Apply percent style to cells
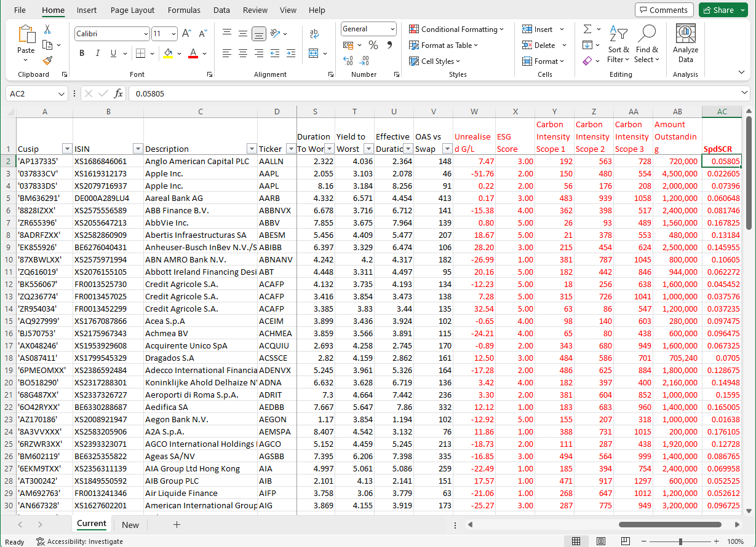 [x=373, y=45]
